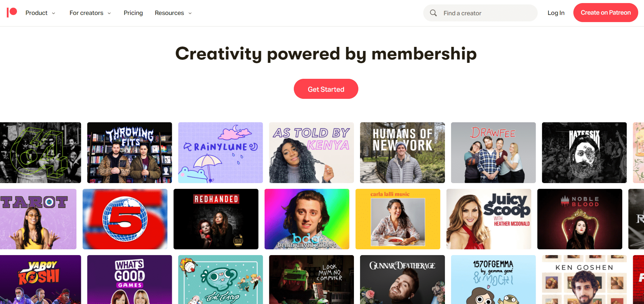The height and width of the screenshot is (304, 644).
Task: Click the search magnifier icon
Action: (x=433, y=13)
